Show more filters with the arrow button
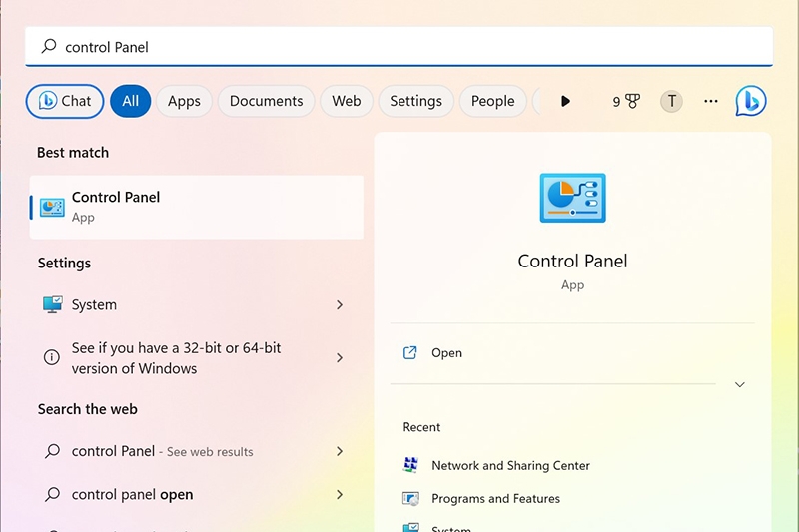The width and height of the screenshot is (799, 532). click(565, 101)
